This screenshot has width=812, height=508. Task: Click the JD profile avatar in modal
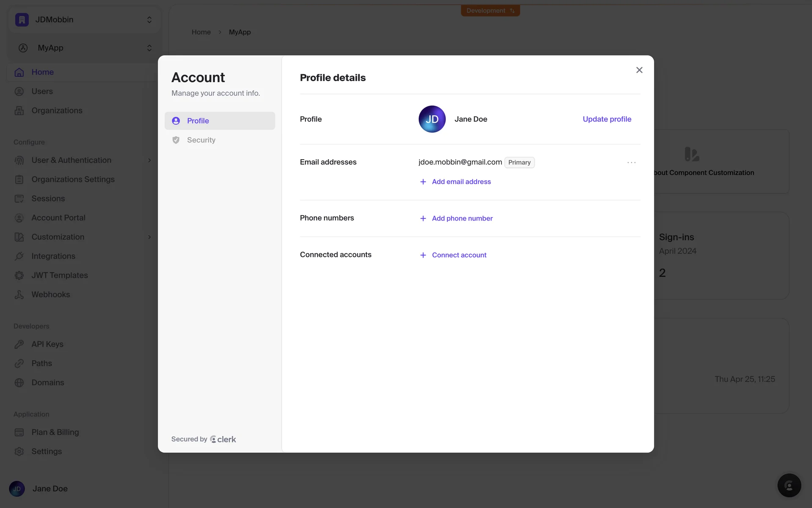pyautogui.click(x=432, y=119)
